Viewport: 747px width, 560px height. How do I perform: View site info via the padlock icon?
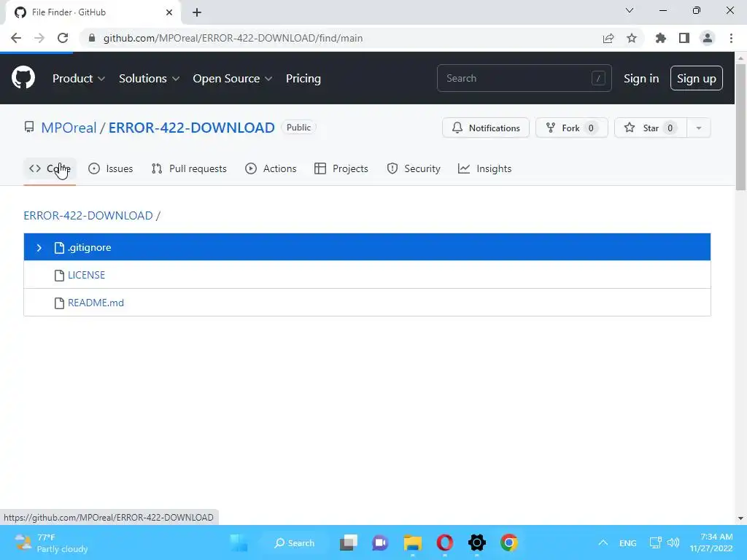[x=92, y=38]
